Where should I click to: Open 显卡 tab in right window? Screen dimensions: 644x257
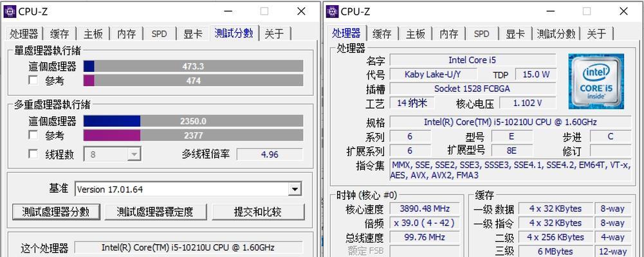[515, 34]
